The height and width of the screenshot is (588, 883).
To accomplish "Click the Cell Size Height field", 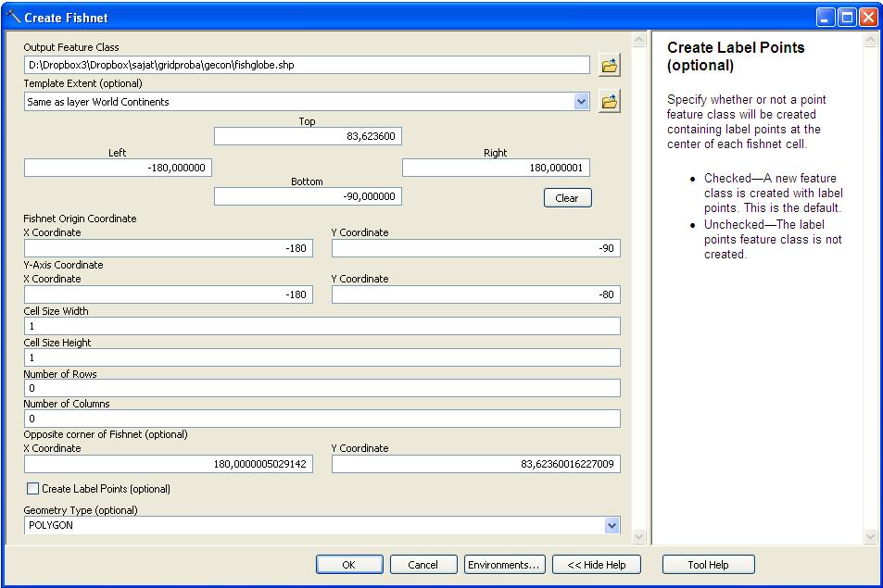I will [322, 357].
